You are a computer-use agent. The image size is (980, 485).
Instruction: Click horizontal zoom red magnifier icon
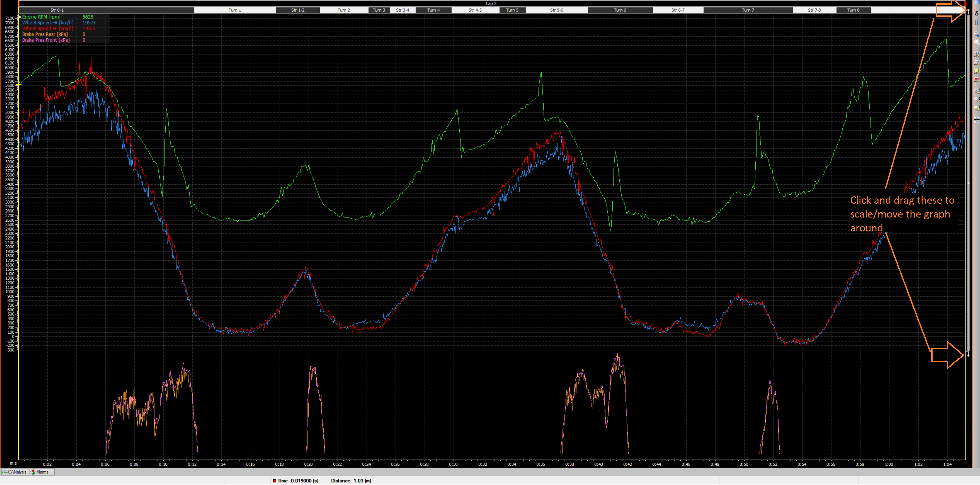(x=977, y=80)
